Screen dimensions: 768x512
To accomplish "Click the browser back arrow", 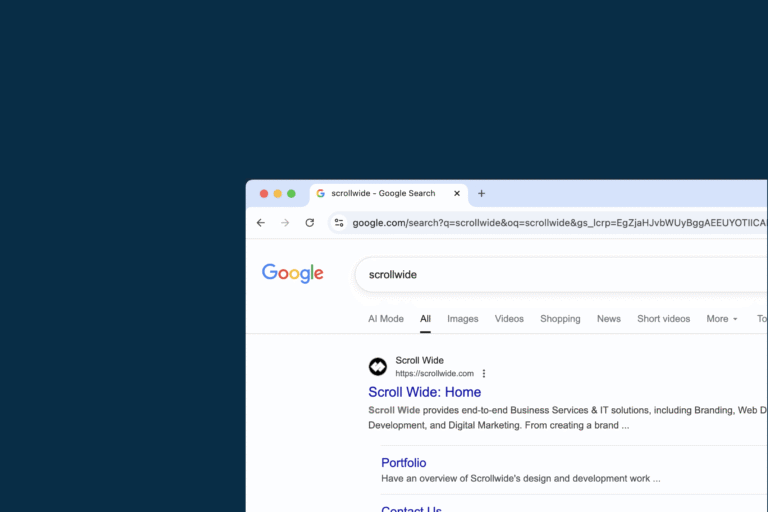I will click(261, 223).
